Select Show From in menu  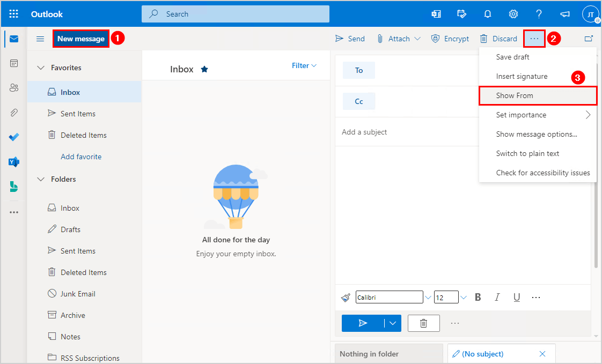tap(538, 95)
